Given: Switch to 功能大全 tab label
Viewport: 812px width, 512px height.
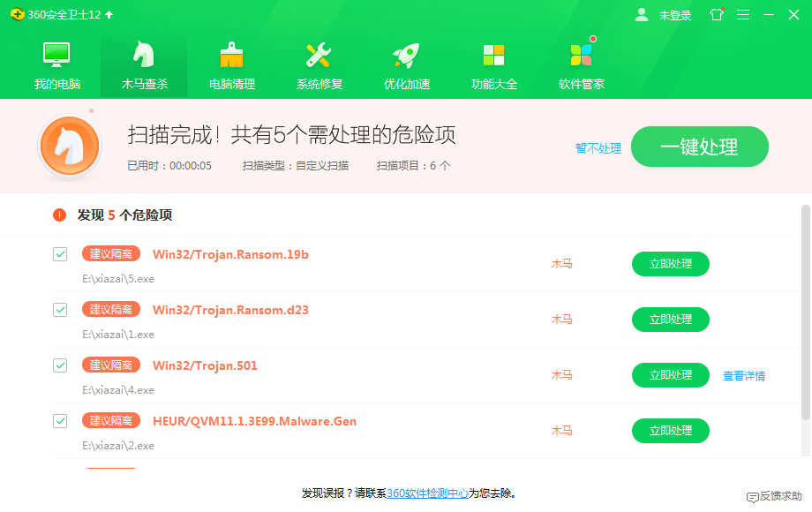Looking at the screenshot, I should click(494, 84).
